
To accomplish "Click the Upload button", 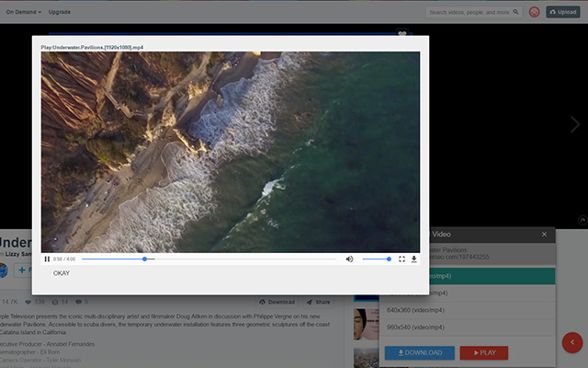I will (x=563, y=12).
